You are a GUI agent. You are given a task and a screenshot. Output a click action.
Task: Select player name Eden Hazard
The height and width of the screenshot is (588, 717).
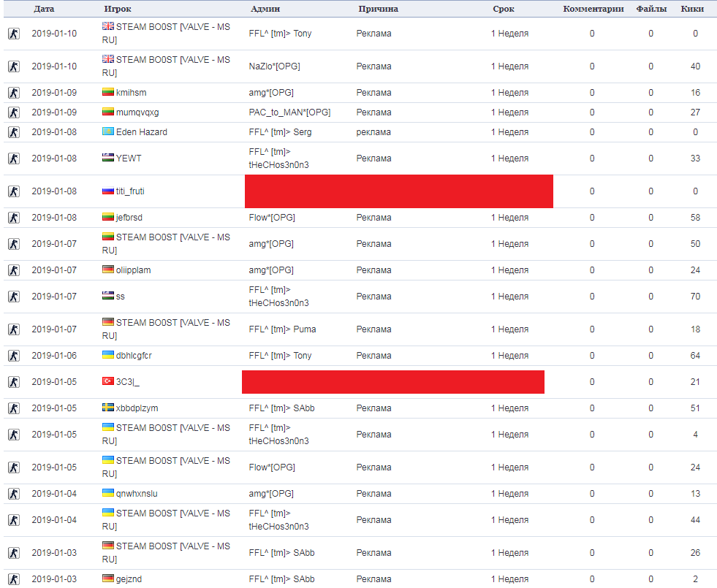(x=142, y=132)
